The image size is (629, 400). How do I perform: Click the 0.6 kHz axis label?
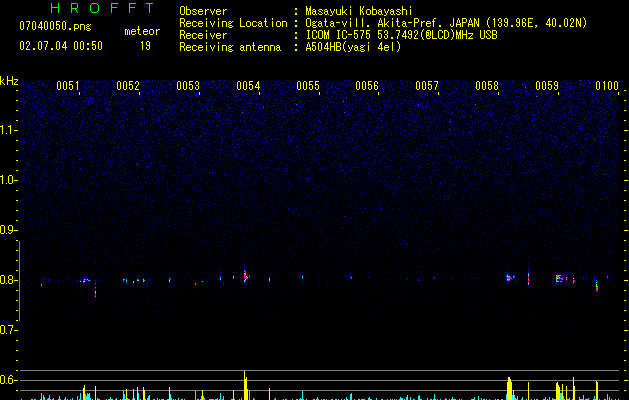[x=9, y=380]
